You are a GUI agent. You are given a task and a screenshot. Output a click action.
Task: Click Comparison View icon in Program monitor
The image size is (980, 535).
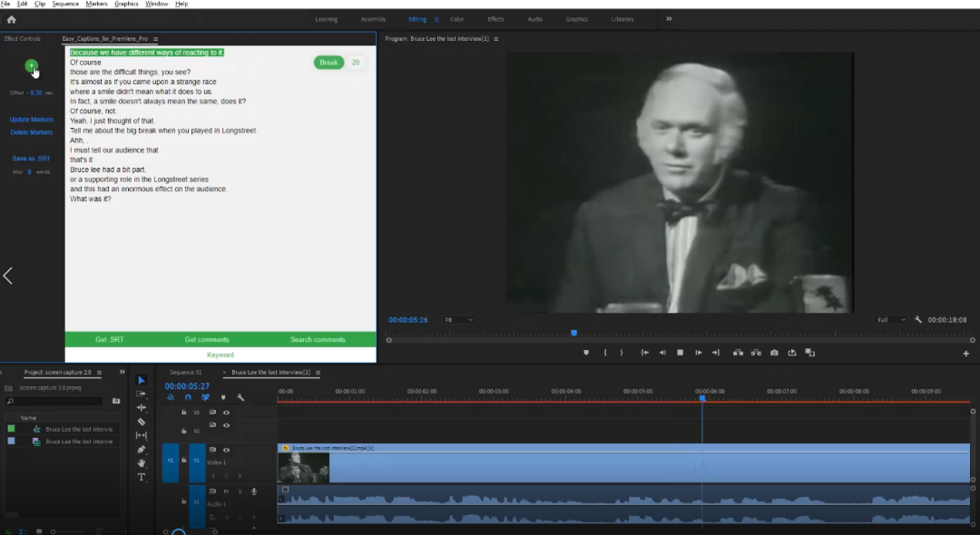pyautogui.click(x=810, y=353)
